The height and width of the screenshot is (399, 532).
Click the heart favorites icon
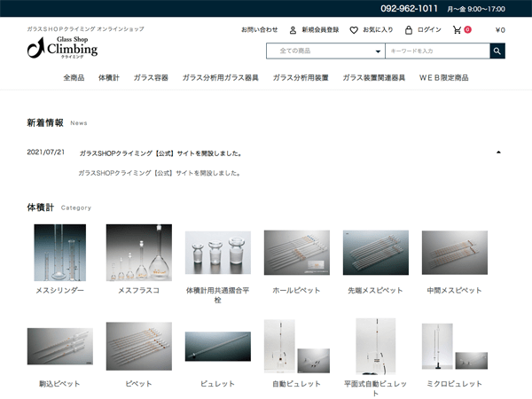pyautogui.click(x=354, y=30)
